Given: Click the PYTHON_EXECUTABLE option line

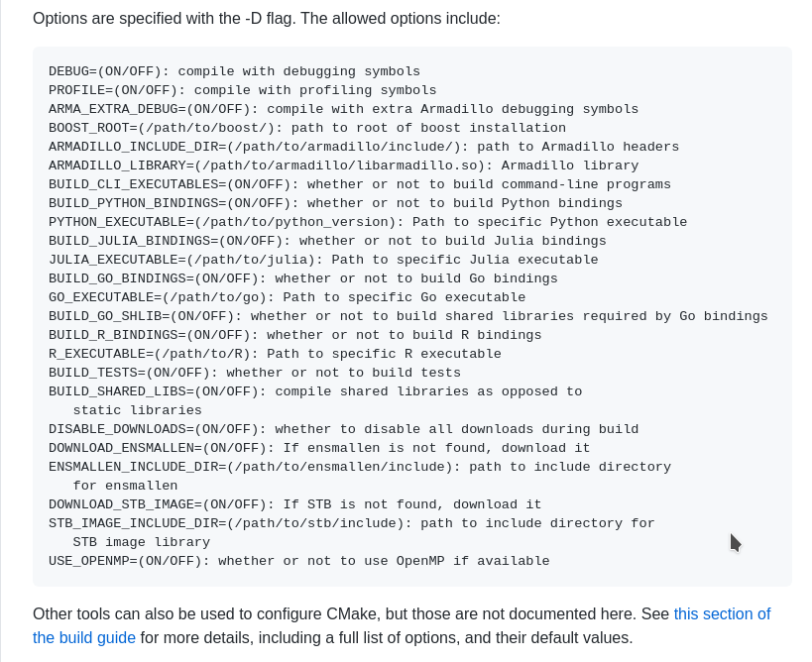Looking at the screenshot, I should 368,222.
